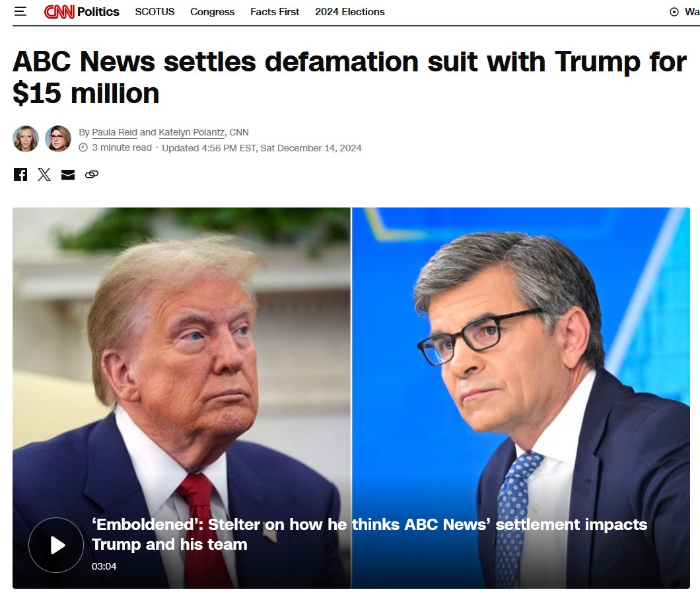The height and width of the screenshot is (600, 700).
Task: Copy article link icon
Action: [x=92, y=174]
